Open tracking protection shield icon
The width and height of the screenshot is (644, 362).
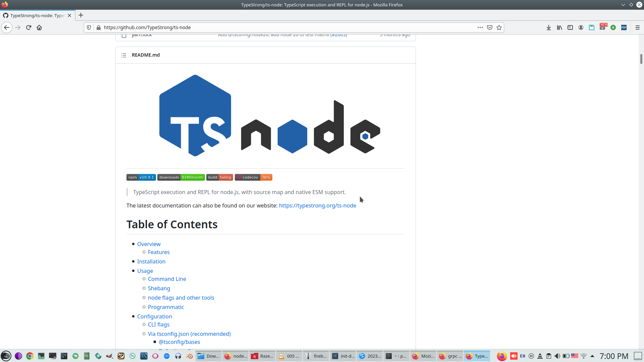click(x=89, y=27)
